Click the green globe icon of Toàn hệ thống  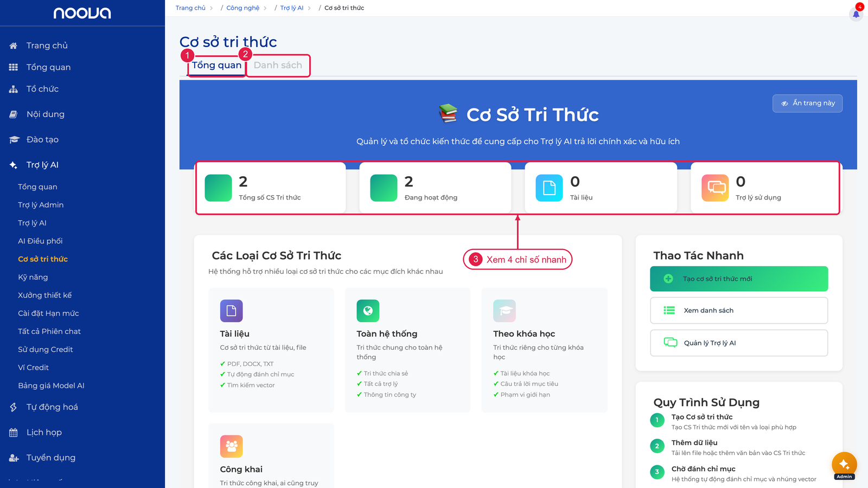click(368, 311)
